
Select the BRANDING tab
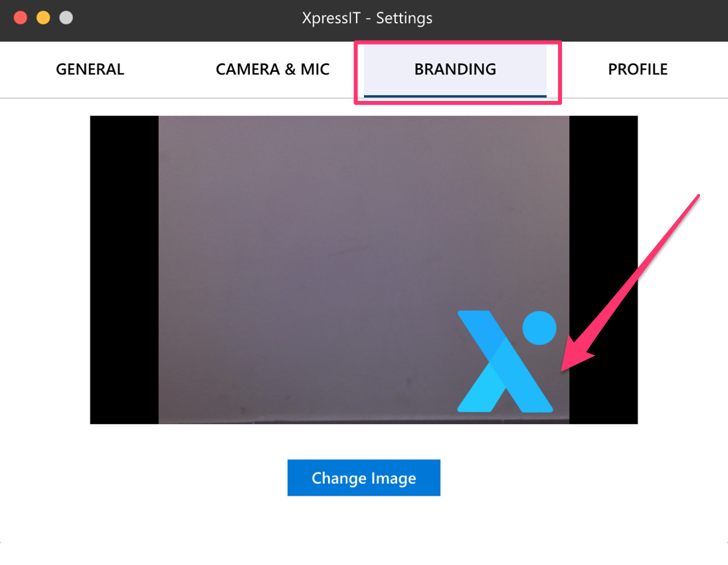455,69
